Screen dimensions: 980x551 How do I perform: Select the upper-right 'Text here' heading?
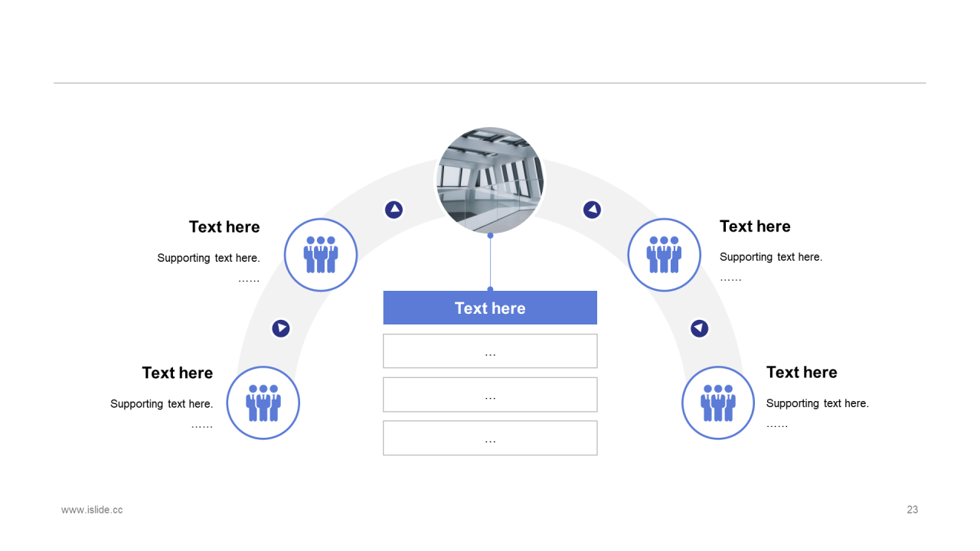(755, 227)
